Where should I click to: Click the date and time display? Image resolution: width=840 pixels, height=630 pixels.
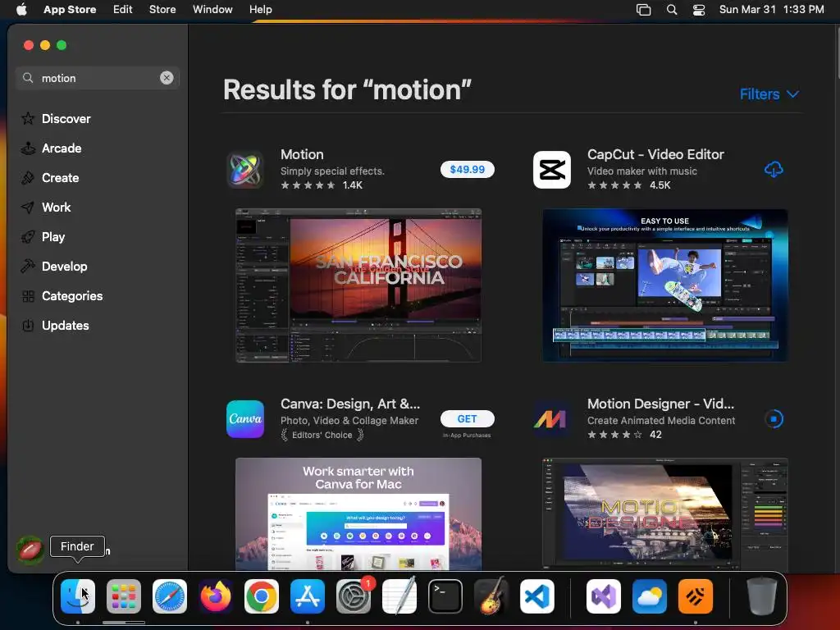pyautogui.click(x=771, y=9)
